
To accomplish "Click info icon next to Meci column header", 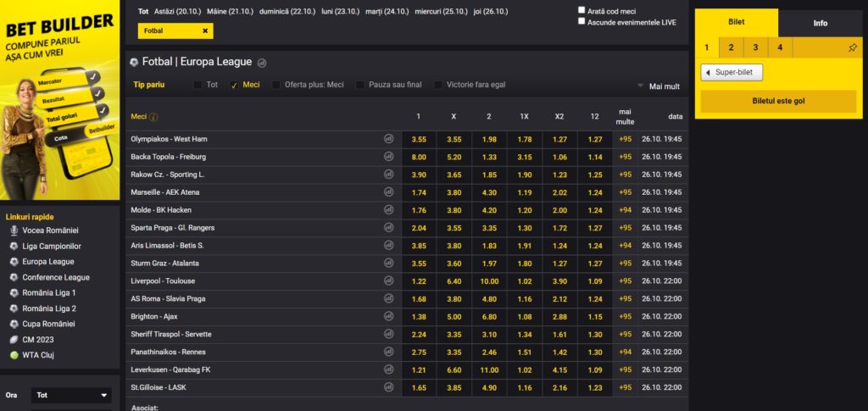I will coord(153,117).
